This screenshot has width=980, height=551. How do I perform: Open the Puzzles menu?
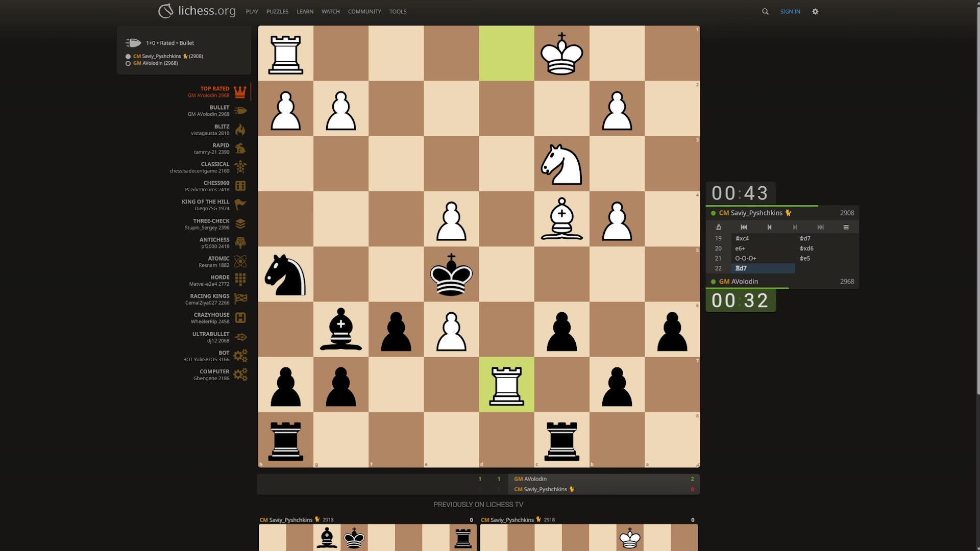[277, 12]
